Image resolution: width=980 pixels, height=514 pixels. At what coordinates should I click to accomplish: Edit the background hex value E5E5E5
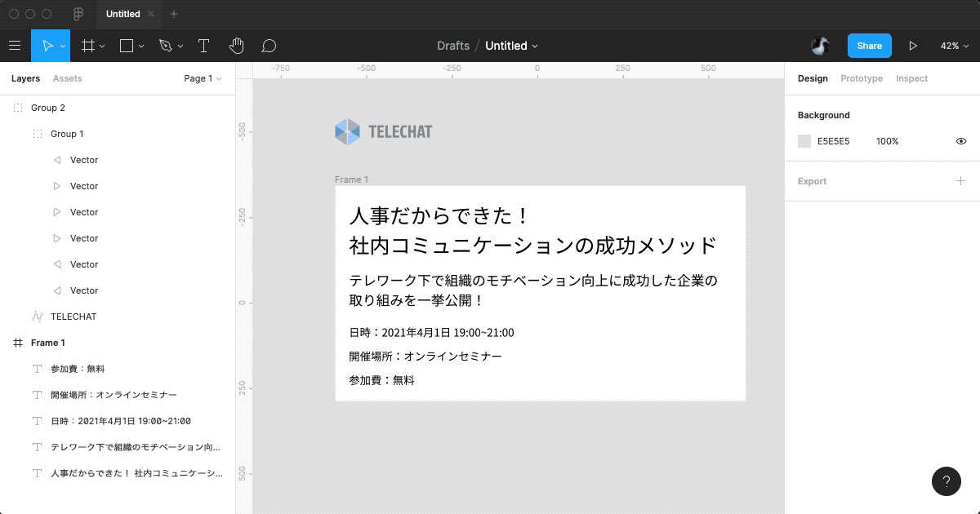click(834, 141)
